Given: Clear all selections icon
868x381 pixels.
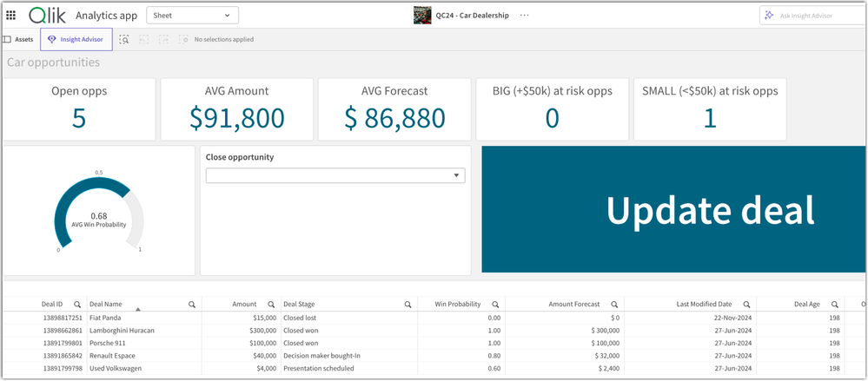Looking at the screenshot, I should (183, 40).
